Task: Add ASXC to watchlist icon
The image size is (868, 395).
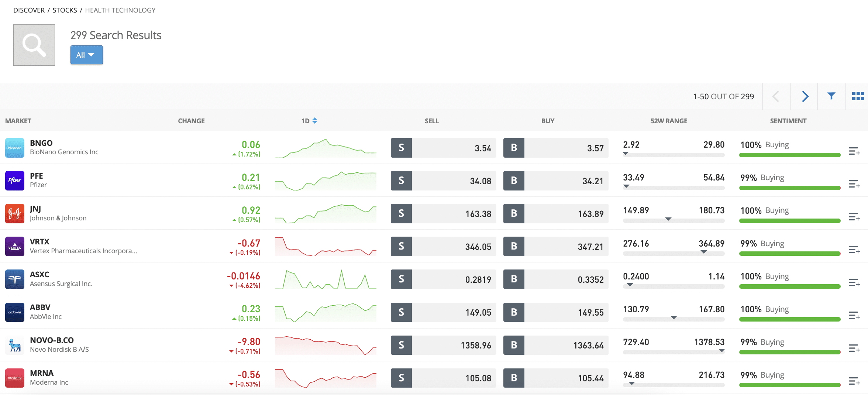Action: coord(854,282)
